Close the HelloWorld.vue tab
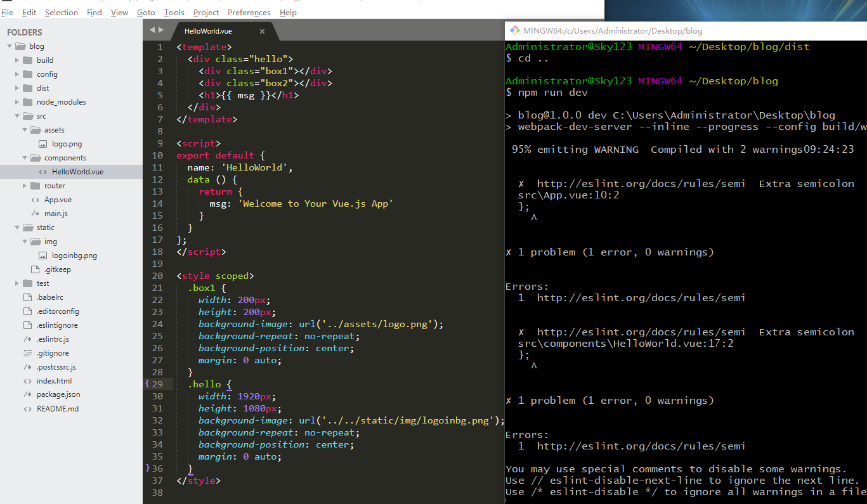This screenshot has width=867, height=504. click(x=263, y=30)
